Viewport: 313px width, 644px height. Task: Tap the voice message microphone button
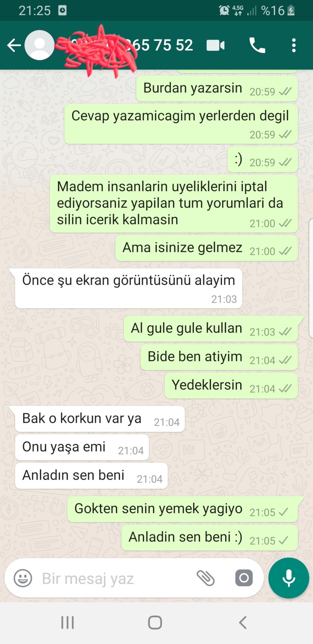point(289,578)
